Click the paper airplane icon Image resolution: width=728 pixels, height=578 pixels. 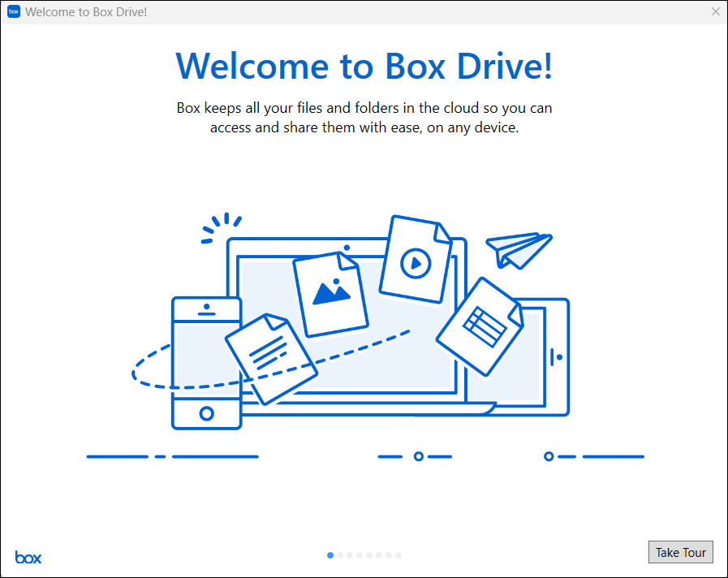click(x=518, y=249)
